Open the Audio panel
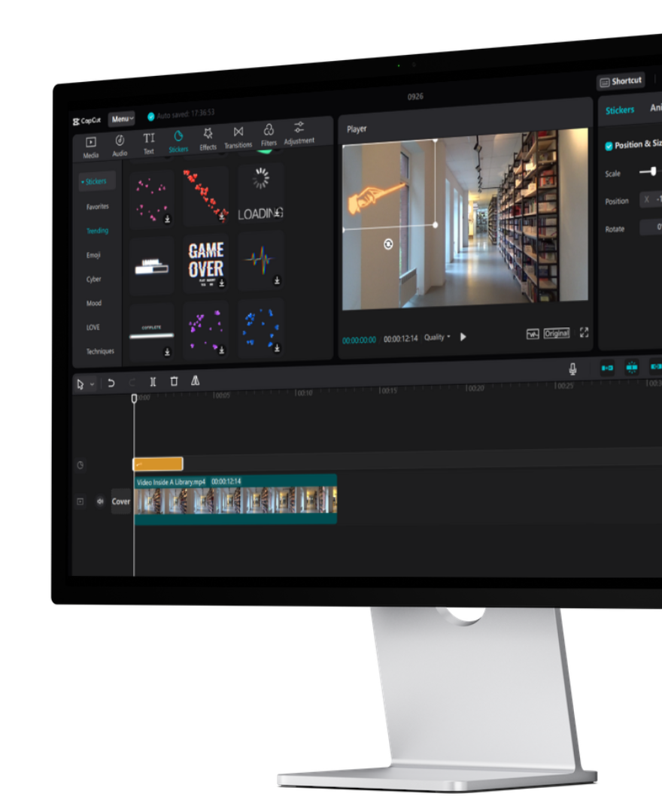The height and width of the screenshot is (812, 662). pyautogui.click(x=120, y=144)
